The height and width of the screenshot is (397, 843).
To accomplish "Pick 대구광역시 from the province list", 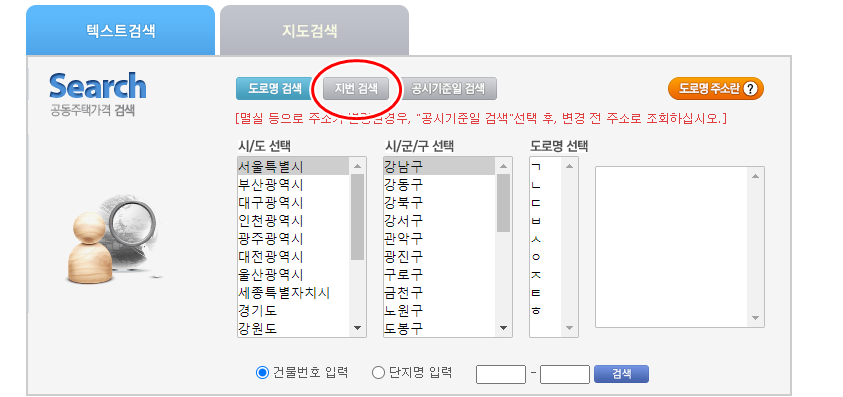I will [294, 202].
